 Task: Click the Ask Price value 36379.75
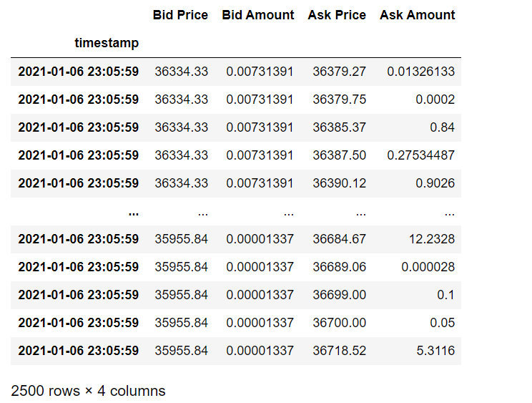339,99
